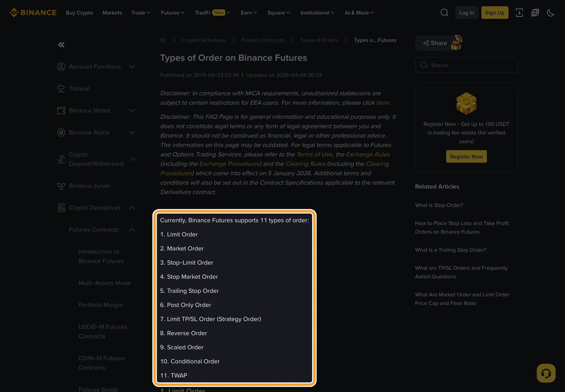Open the Institutional dropdown menu
The image size is (565, 392).
tap(317, 13)
